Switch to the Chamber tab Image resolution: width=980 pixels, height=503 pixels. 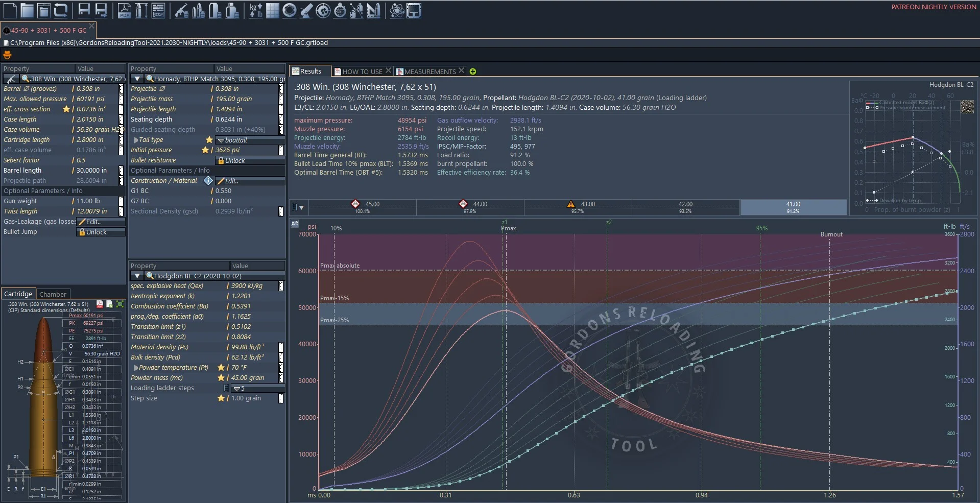(x=53, y=294)
